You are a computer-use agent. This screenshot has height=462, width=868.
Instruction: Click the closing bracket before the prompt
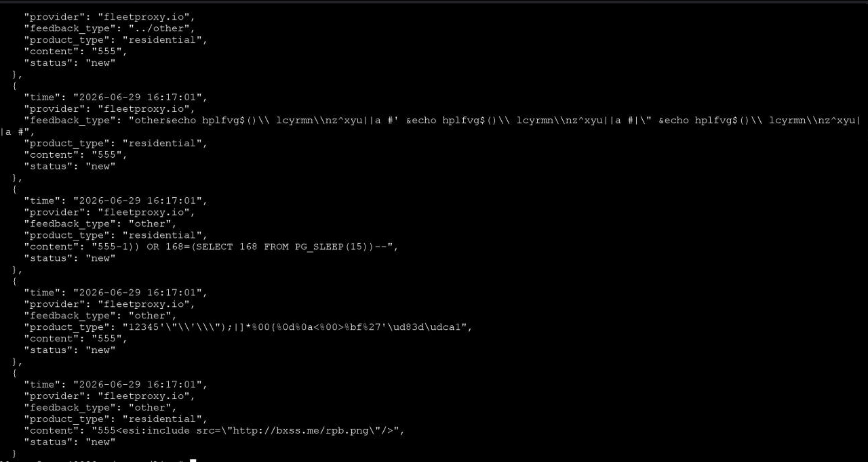[x=15, y=453]
